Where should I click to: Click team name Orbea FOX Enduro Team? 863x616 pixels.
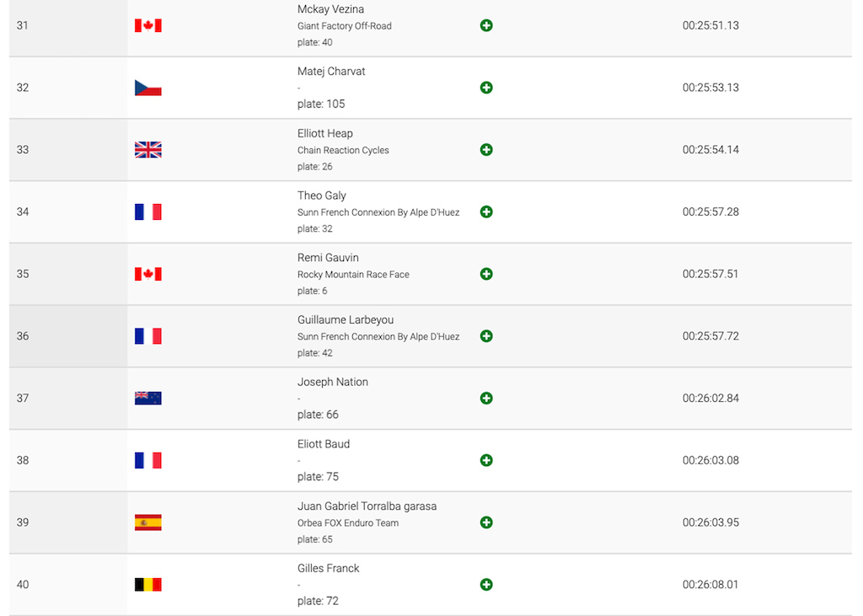[348, 523]
